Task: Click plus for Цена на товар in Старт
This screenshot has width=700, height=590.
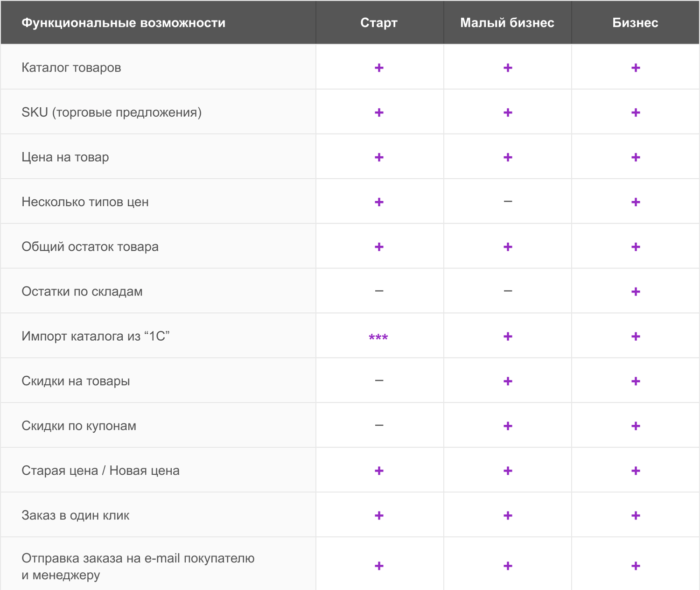Action: [x=379, y=157]
